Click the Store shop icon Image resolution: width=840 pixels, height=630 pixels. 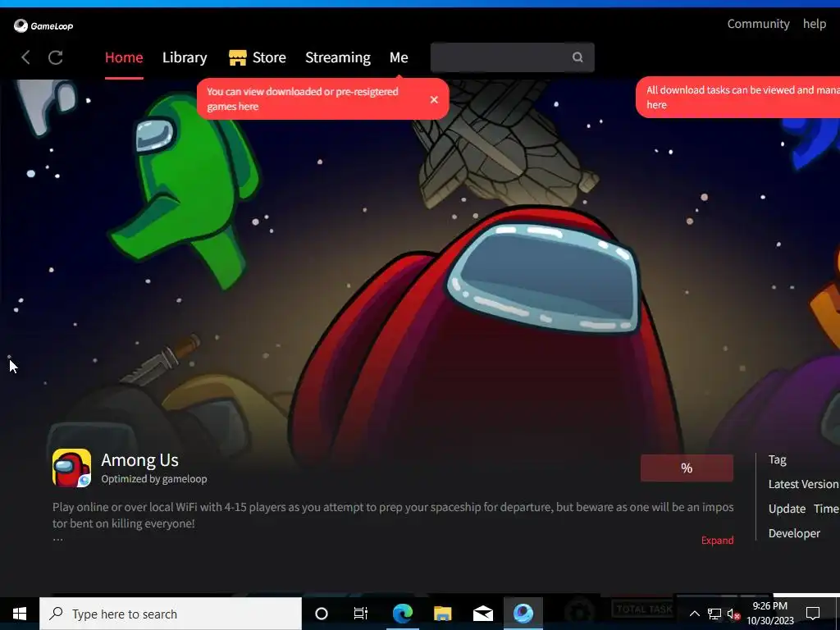tap(237, 57)
